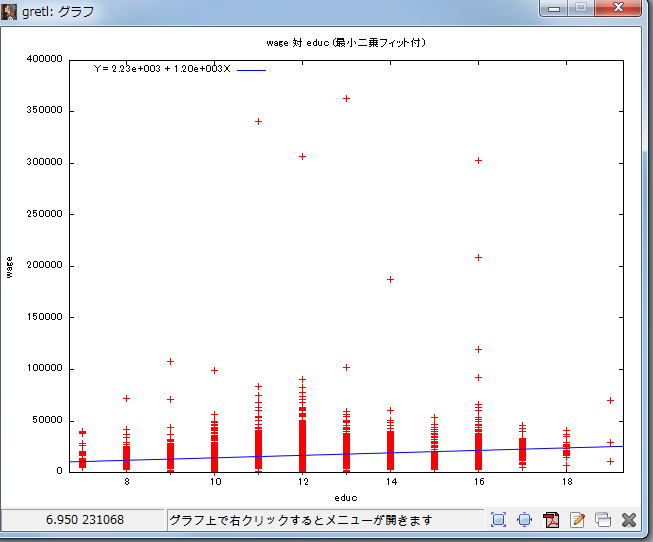This screenshot has width=653, height=542.
Task: Save the graph as PDF
Action: [x=551, y=520]
